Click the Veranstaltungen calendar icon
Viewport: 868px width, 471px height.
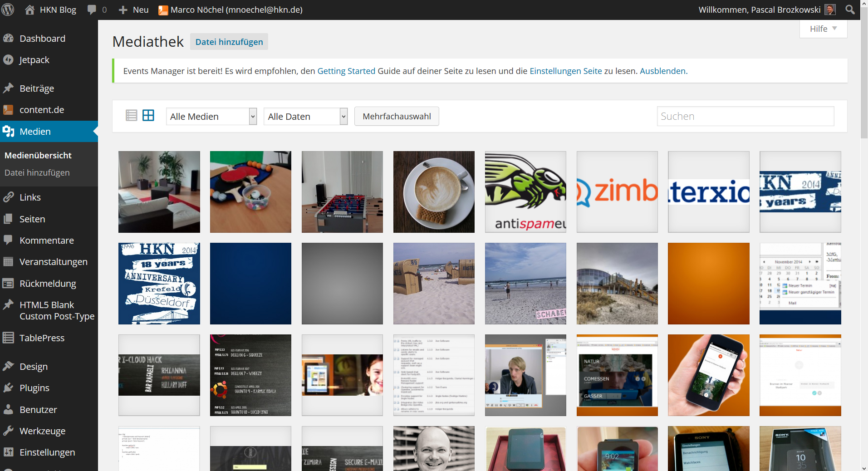8,262
